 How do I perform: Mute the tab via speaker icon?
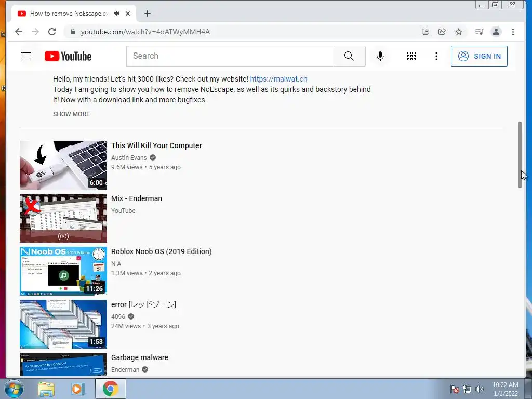tap(117, 13)
